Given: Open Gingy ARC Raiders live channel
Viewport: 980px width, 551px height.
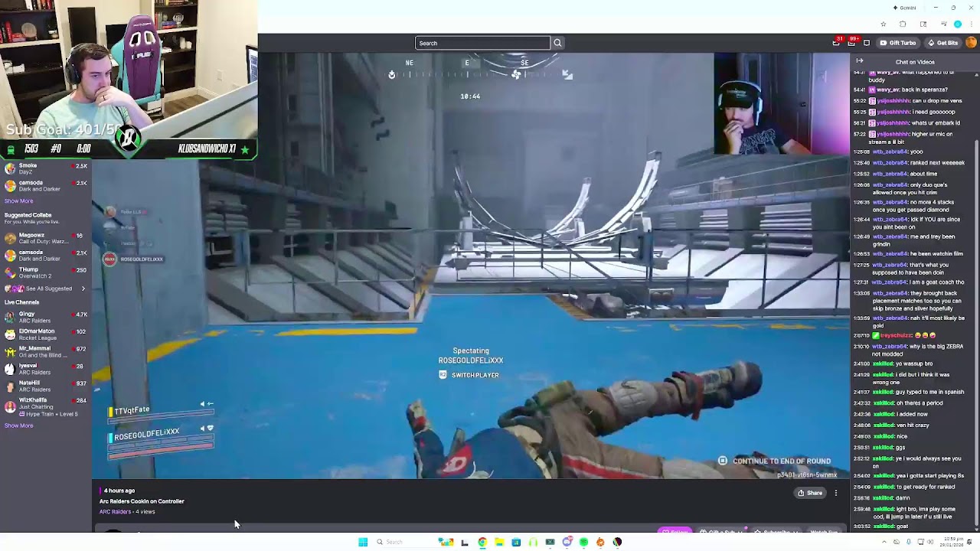Looking at the screenshot, I should coord(45,318).
